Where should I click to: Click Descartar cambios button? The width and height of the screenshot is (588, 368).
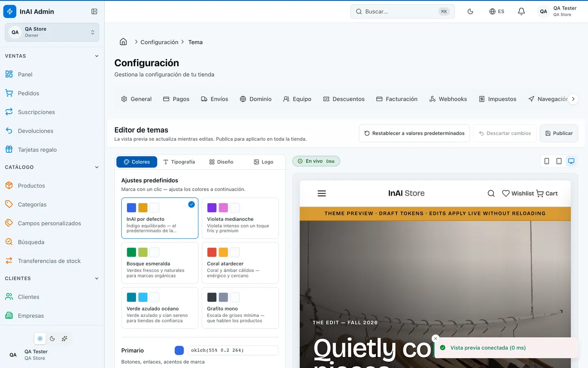pyautogui.click(x=505, y=133)
